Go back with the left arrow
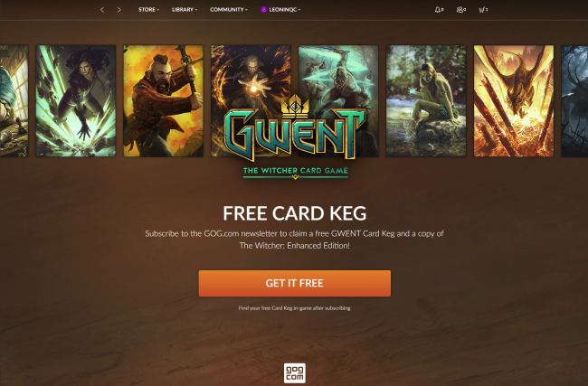The width and height of the screenshot is (588, 386). (102, 10)
